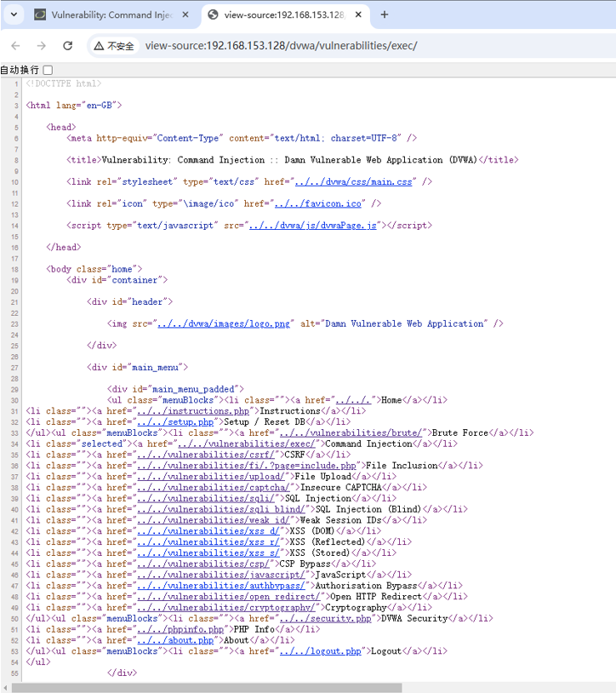This screenshot has width=616, height=693.
Task: Click the <!DOCTYPE html> text on line 1
Action: 64,83
